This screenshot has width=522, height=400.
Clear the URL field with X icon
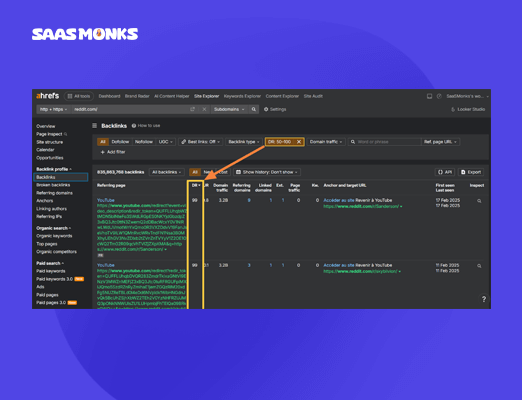coord(204,109)
